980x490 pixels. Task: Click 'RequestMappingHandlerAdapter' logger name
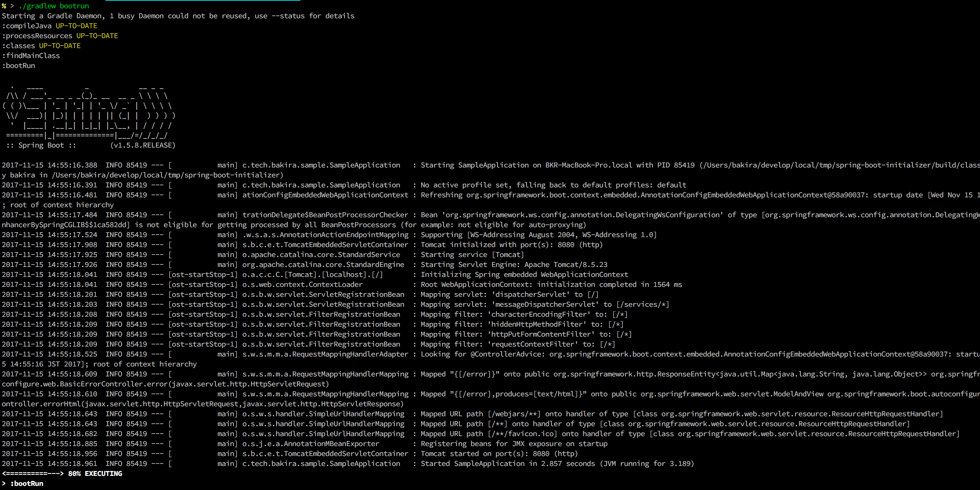click(x=325, y=354)
